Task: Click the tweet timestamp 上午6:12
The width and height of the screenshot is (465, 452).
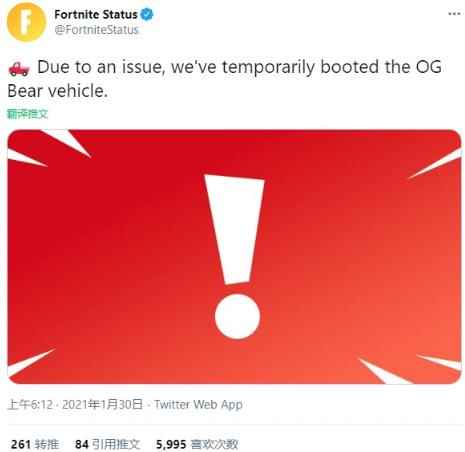Action: tap(30, 405)
